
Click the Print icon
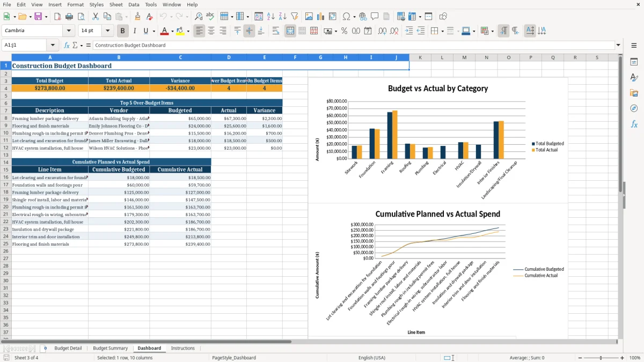pyautogui.click(x=69, y=17)
